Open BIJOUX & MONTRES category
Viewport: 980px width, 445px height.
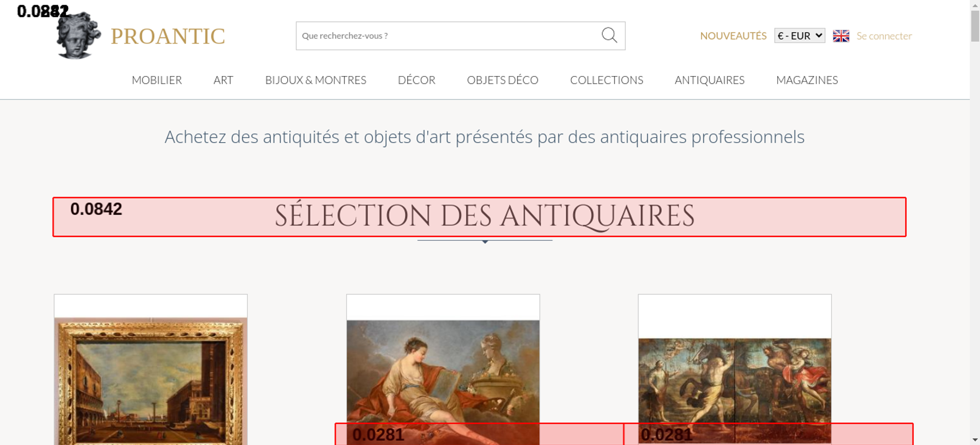coord(316,80)
